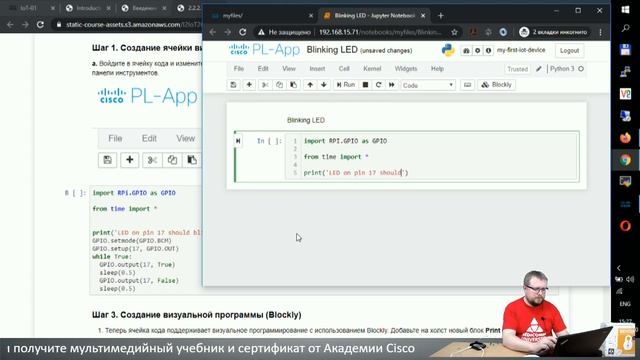Open the Kernel menu
The height and width of the screenshot is (360, 640).
pos(372,69)
